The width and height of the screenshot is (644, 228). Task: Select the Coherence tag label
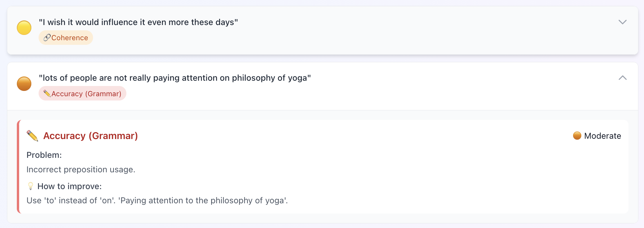point(70,38)
